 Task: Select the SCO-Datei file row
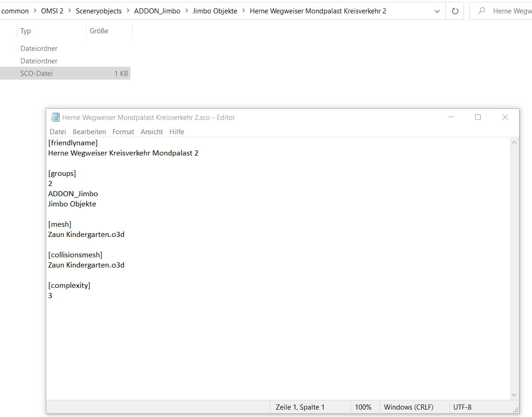pyautogui.click(x=65, y=73)
